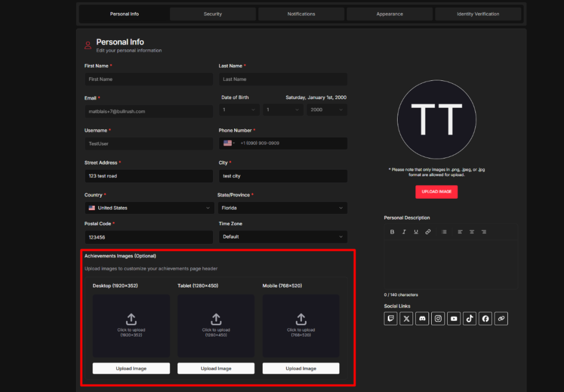564x392 pixels.
Task: Click the Phone Number field
Action: pos(283,143)
